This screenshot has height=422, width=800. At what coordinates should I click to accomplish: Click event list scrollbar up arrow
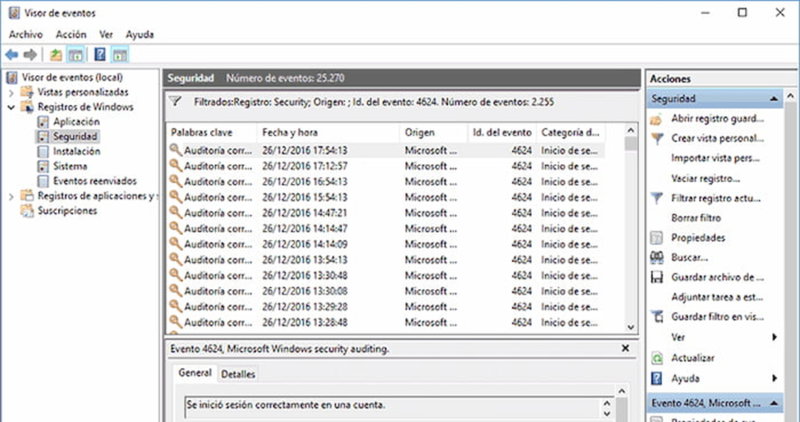[631, 131]
